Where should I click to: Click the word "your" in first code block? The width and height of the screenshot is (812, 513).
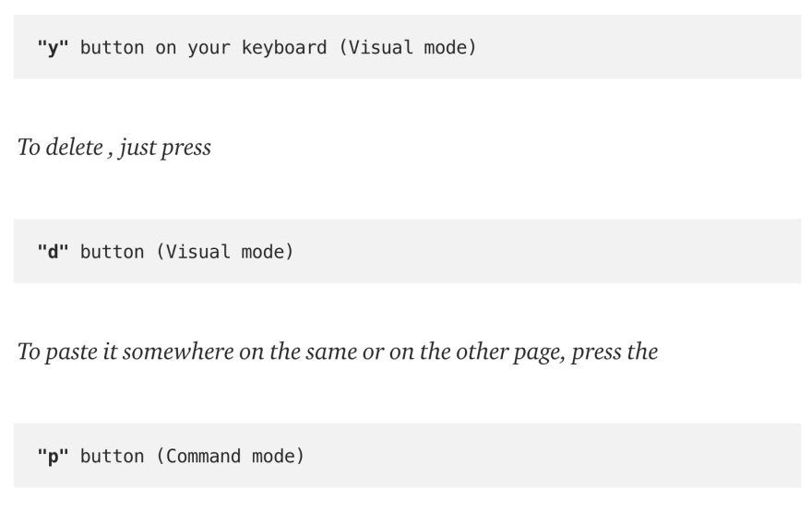209,48
